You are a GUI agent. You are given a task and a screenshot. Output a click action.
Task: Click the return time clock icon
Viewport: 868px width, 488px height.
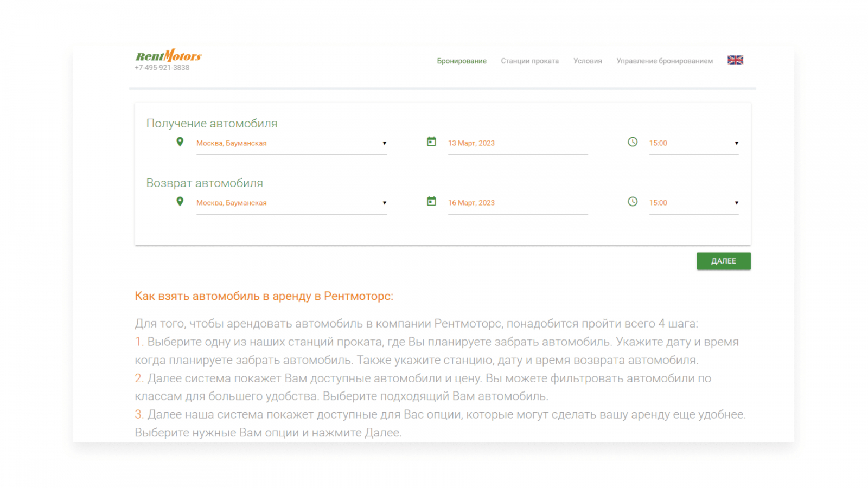tap(633, 202)
